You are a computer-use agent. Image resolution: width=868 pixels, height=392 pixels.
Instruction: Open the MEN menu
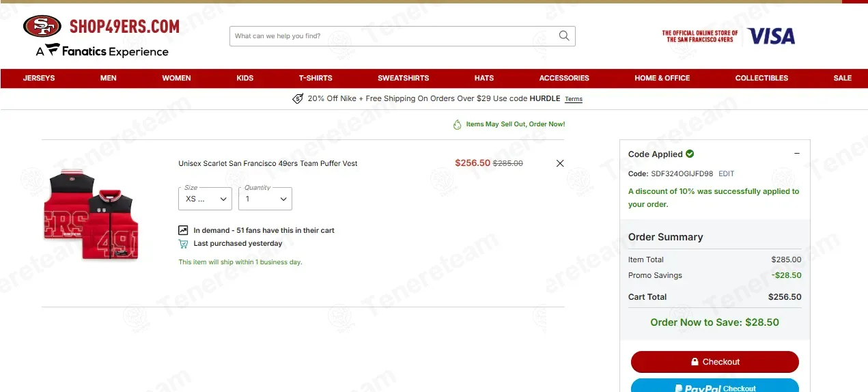109,78
